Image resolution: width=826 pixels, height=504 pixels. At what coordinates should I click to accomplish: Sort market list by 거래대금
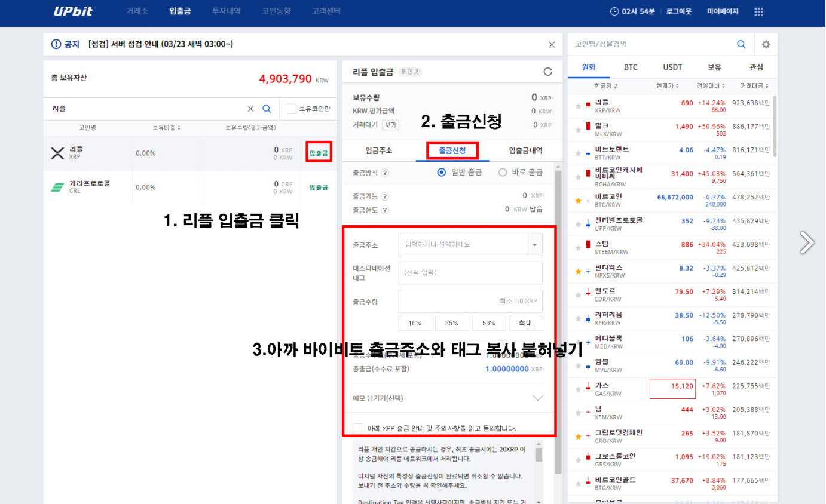(754, 86)
